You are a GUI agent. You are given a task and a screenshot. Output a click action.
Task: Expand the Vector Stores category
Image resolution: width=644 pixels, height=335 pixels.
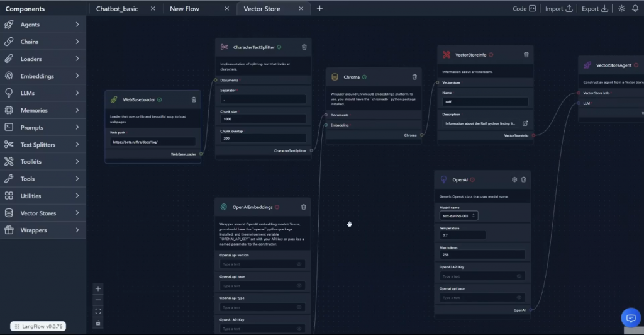(x=77, y=213)
